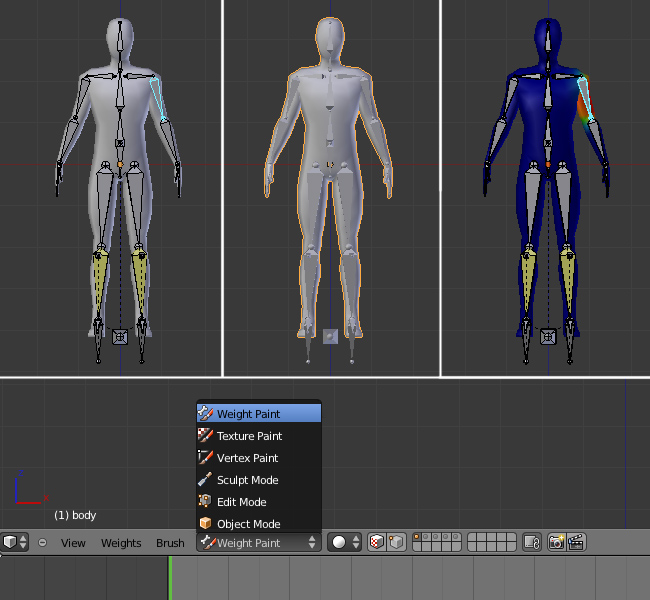Select Edit Mode from the mode list
Screen dimensions: 650x600
click(259, 502)
